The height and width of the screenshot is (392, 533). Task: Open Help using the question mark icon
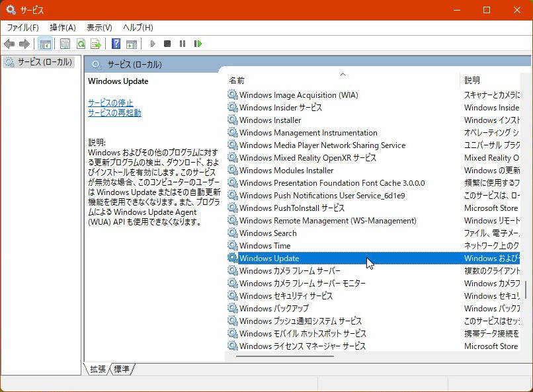pos(116,44)
